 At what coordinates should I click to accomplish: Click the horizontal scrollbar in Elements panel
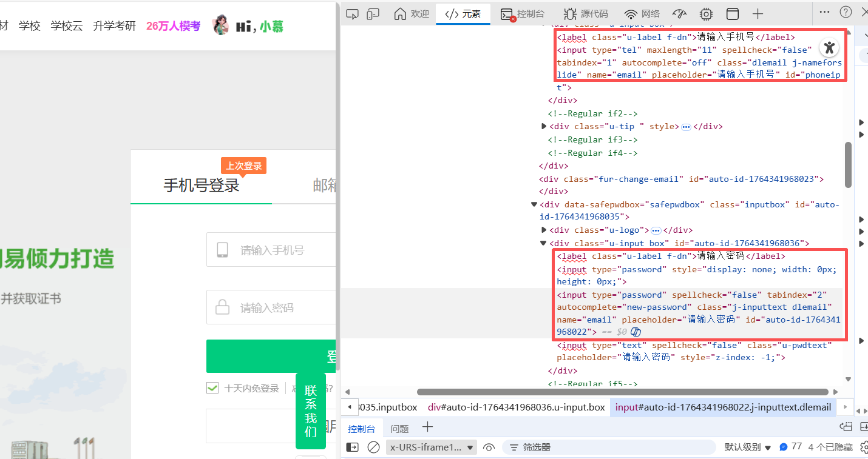tap(622, 392)
